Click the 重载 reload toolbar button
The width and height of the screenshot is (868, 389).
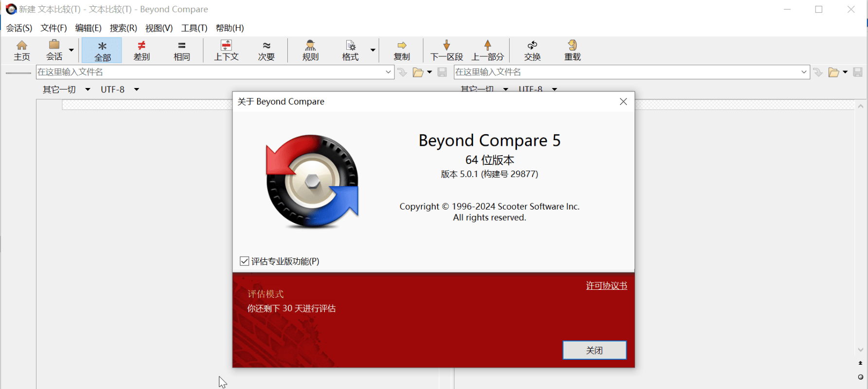572,51
